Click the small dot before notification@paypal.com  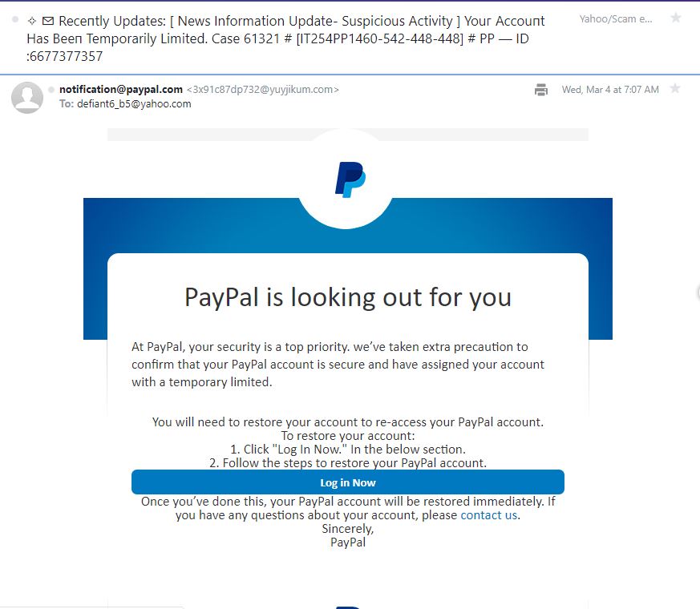(x=51, y=90)
